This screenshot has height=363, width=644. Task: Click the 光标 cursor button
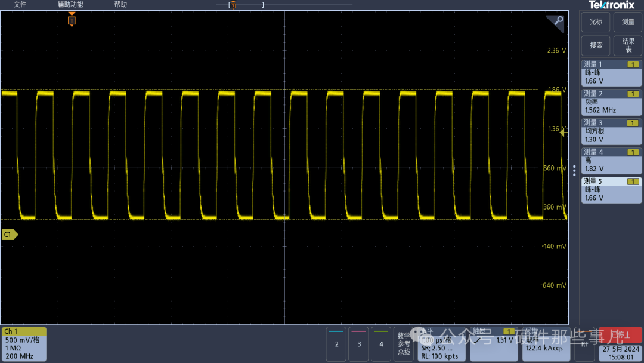(596, 22)
